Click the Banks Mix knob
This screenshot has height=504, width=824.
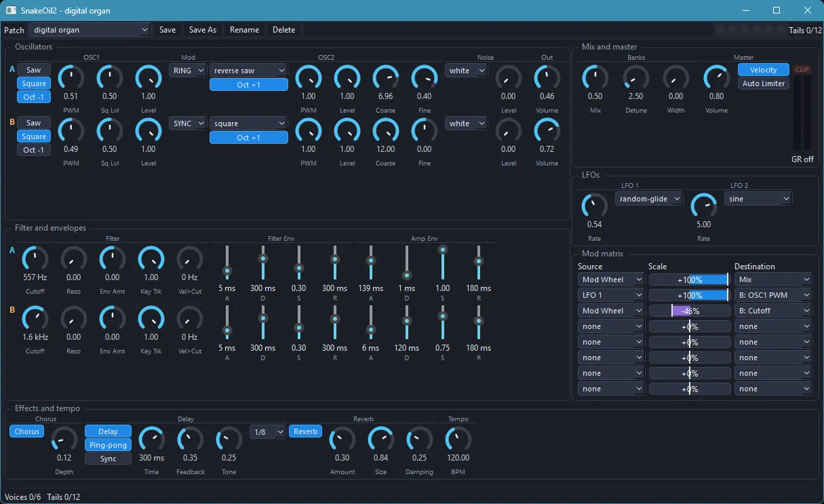pyautogui.click(x=595, y=78)
